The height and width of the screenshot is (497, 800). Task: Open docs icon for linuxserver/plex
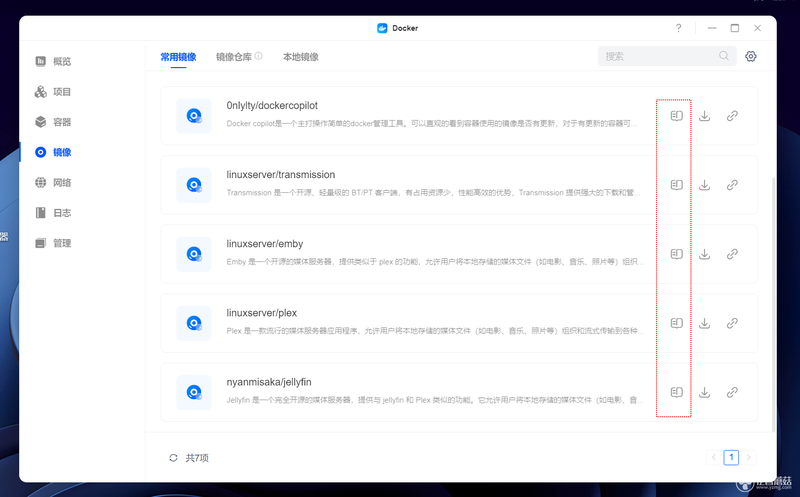click(677, 323)
